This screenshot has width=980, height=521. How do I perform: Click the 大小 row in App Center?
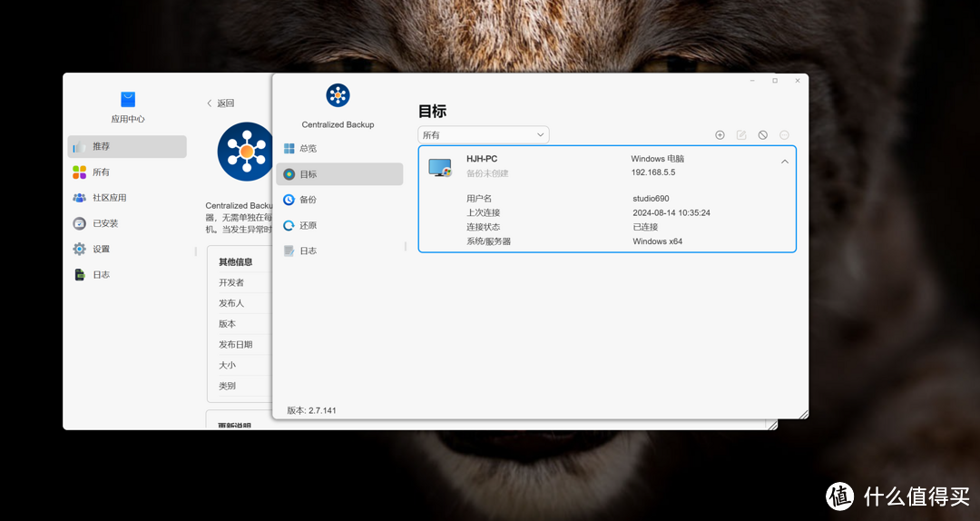coord(244,365)
